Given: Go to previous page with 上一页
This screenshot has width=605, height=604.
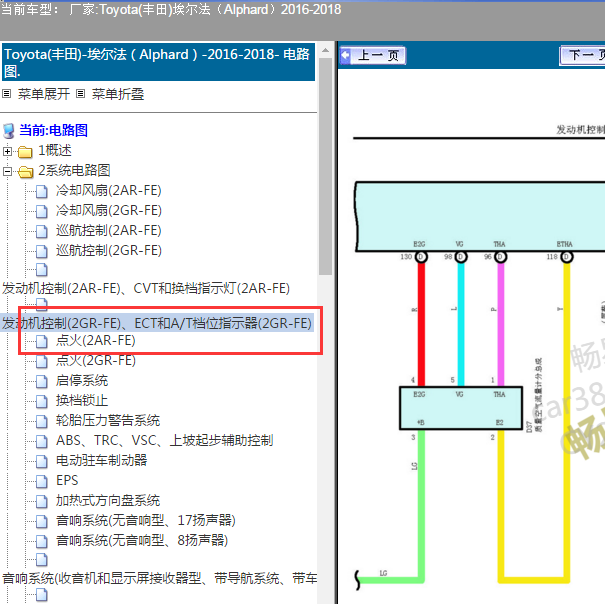Looking at the screenshot, I should click(373, 56).
